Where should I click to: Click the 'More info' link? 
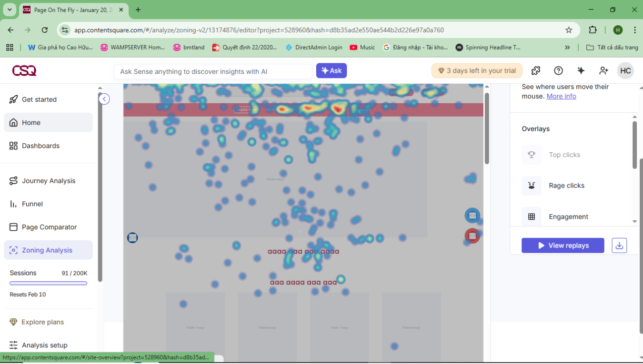561,96
